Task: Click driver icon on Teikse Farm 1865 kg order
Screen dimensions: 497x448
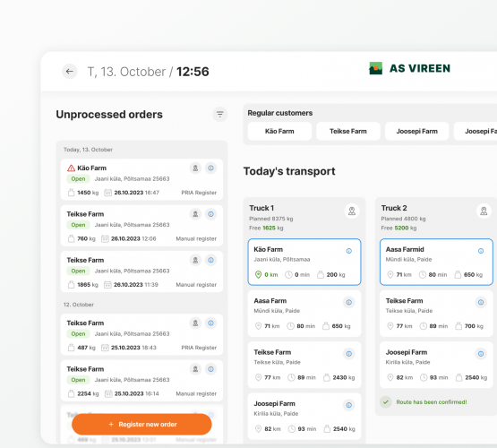Action: click(195, 260)
